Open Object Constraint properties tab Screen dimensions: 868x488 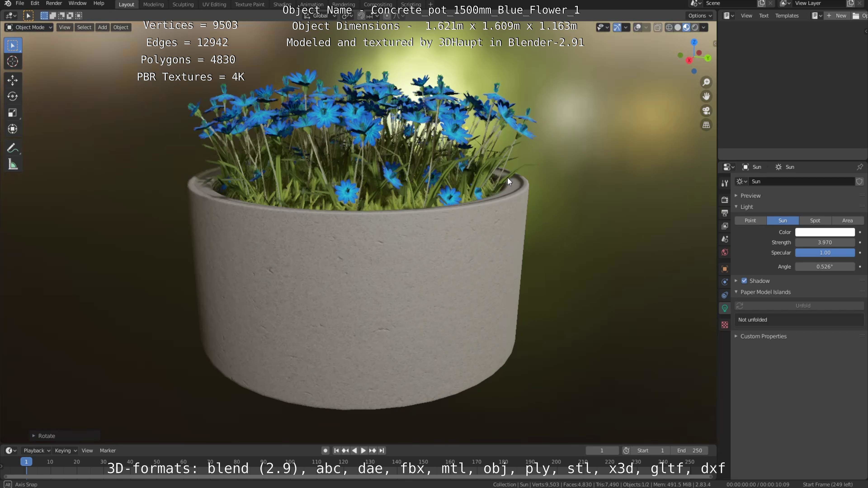[724, 295]
